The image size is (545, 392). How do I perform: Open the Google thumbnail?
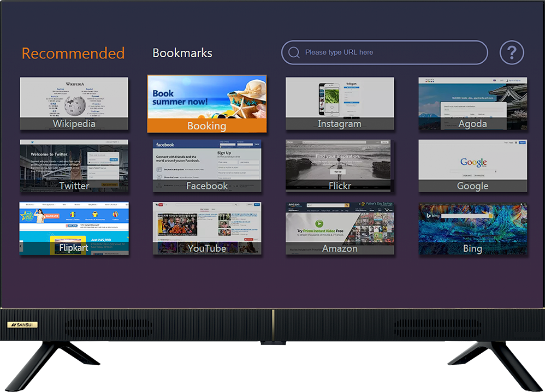[x=473, y=166]
